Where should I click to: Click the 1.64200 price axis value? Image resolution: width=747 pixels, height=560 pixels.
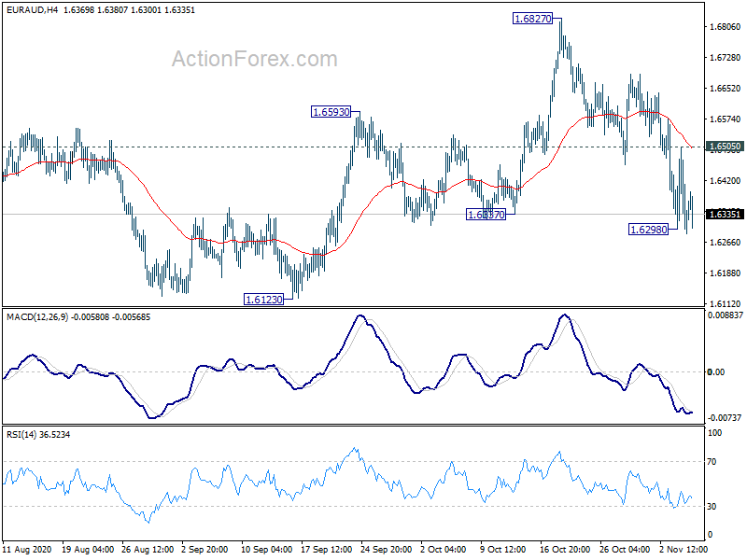tap(726, 180)
